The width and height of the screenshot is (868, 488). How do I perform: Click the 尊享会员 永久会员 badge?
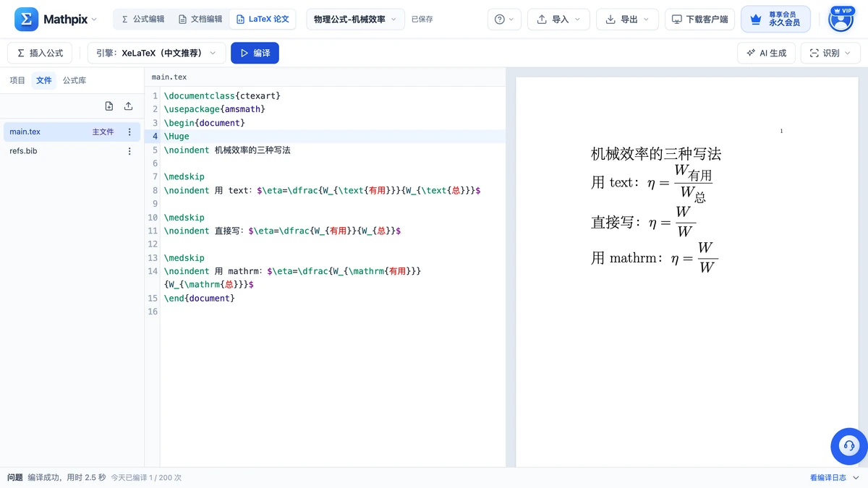775,20
